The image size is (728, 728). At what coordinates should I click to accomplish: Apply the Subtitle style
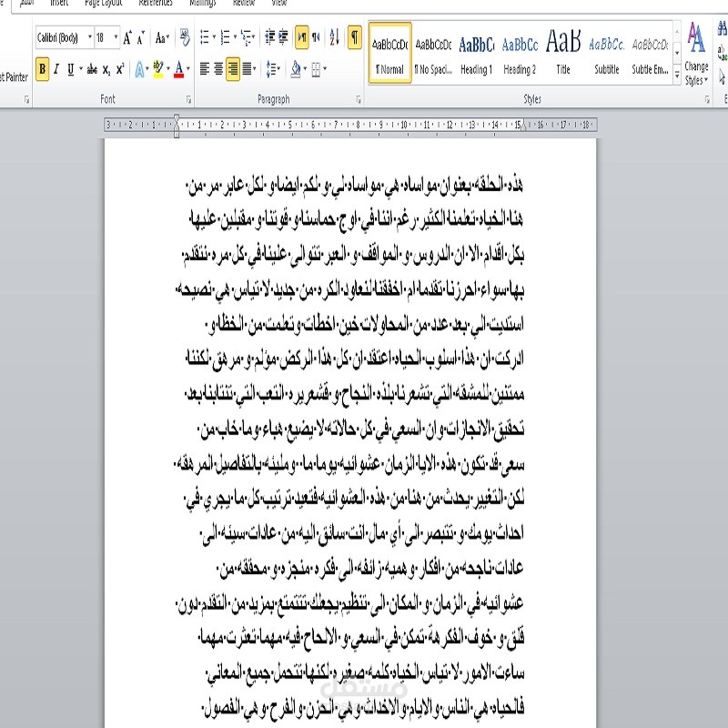(x=606, y=53)
